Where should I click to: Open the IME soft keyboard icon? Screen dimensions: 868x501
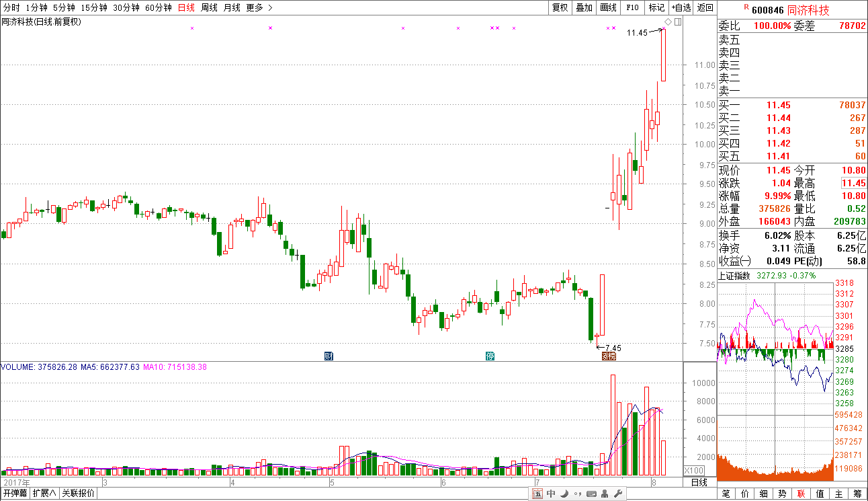[592, 494]
